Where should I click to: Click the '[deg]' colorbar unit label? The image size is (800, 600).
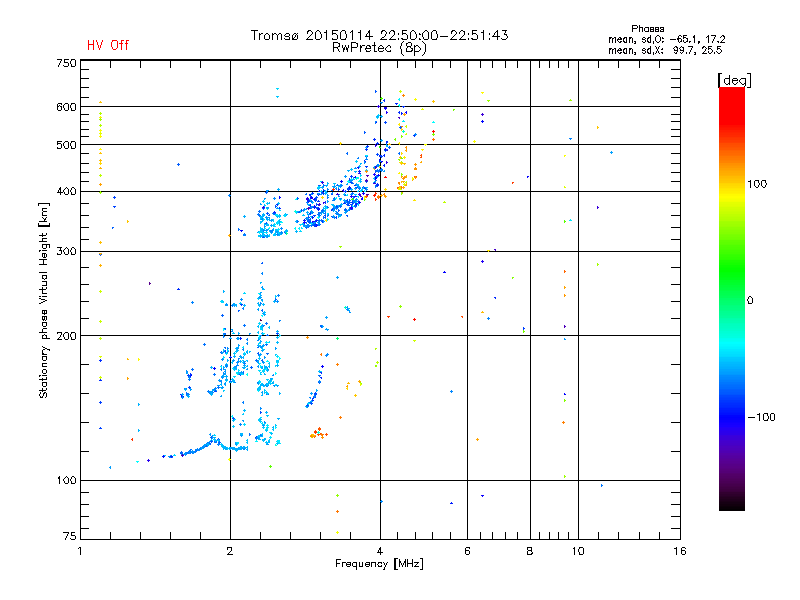tap(734, 80)
